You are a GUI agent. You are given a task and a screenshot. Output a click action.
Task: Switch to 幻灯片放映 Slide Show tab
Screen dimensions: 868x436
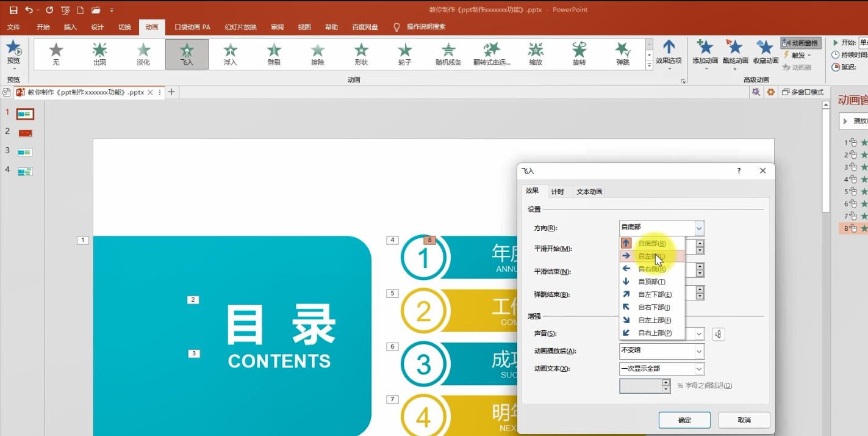(240, 27)
